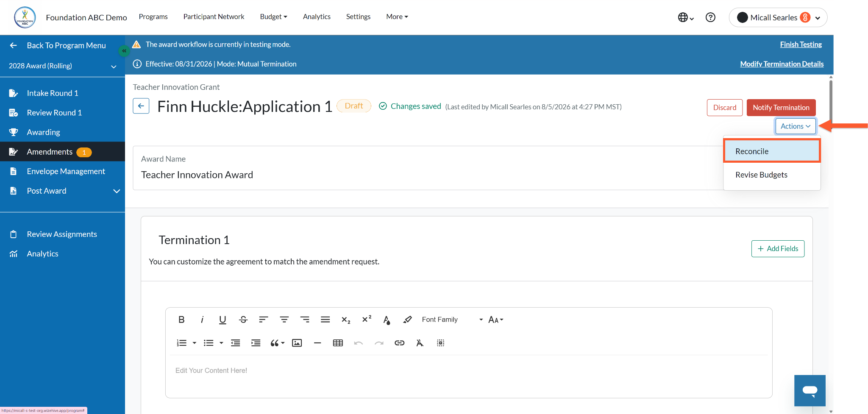Insert a hyperlink in editor
Viewport: 868px width, 414px height.
[400, 343]
